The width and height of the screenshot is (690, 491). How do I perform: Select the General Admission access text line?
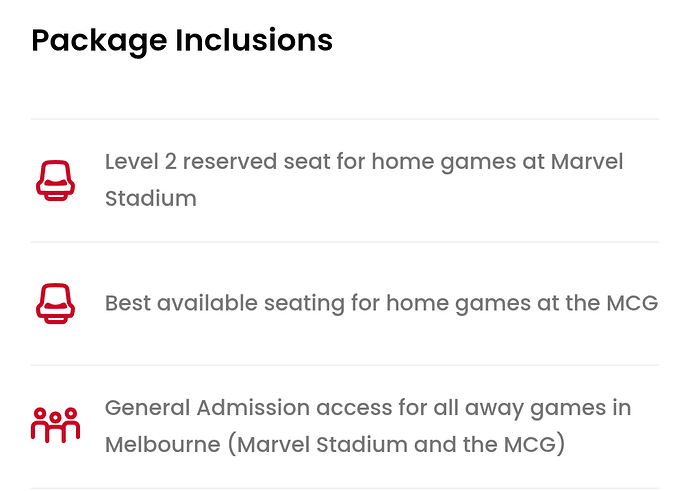(368, 408)
